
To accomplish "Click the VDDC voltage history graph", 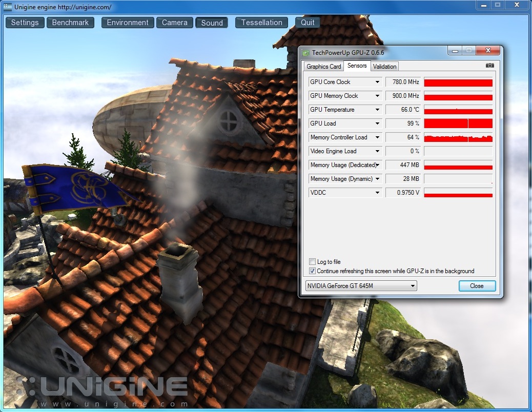I will tap(458, 193).
